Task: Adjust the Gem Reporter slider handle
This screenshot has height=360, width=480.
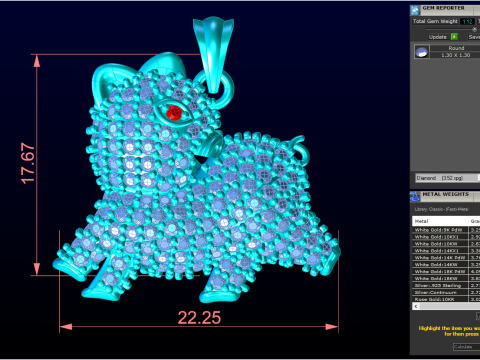Action: (475, 29)
